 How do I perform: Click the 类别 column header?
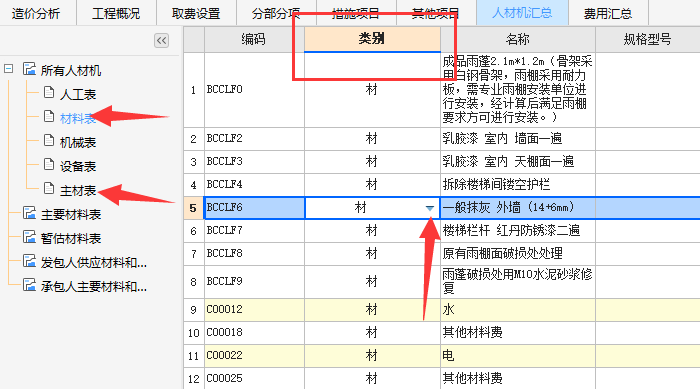click(x=372, y=39)
